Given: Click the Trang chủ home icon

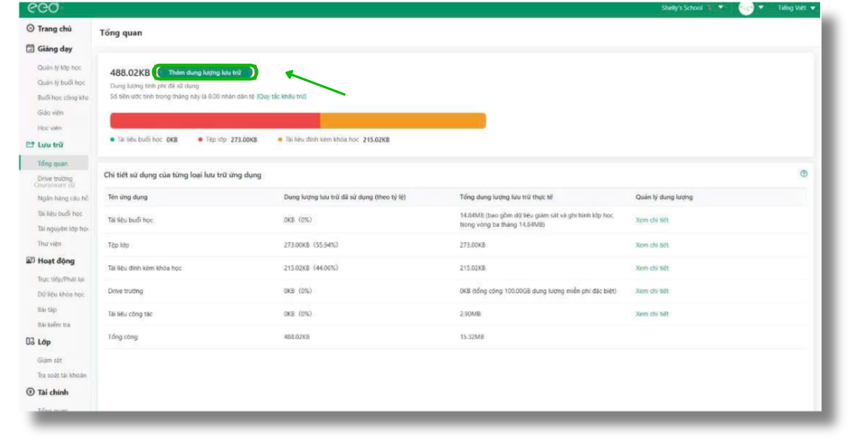Looking at the screenshot, I should [x=30, y=28].
